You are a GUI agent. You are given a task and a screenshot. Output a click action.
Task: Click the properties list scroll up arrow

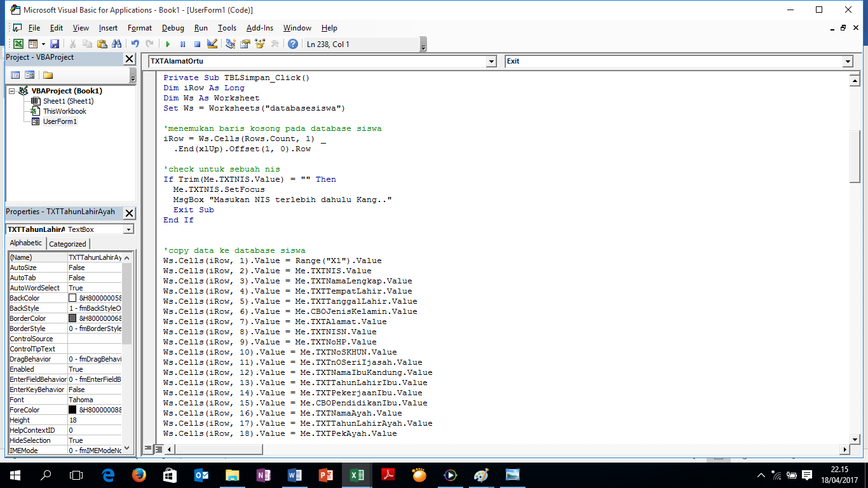(127, 257)
